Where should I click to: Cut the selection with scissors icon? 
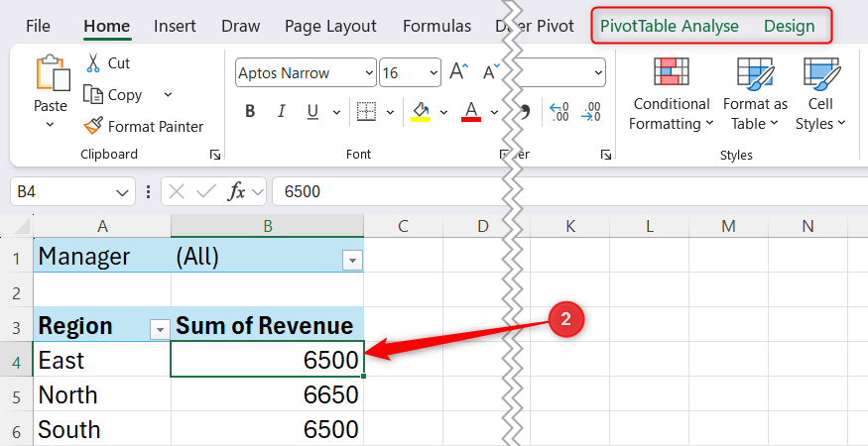[93, 62]
